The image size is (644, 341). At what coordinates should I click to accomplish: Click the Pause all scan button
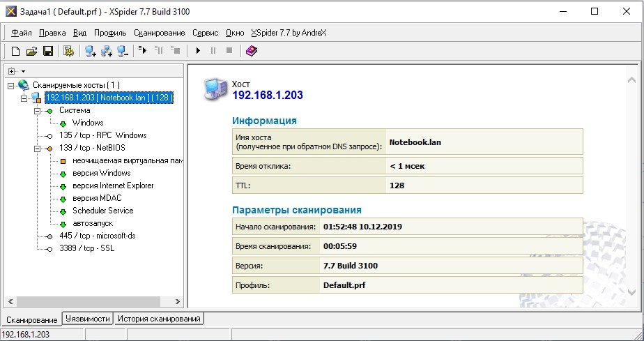(x=213, y=50)
